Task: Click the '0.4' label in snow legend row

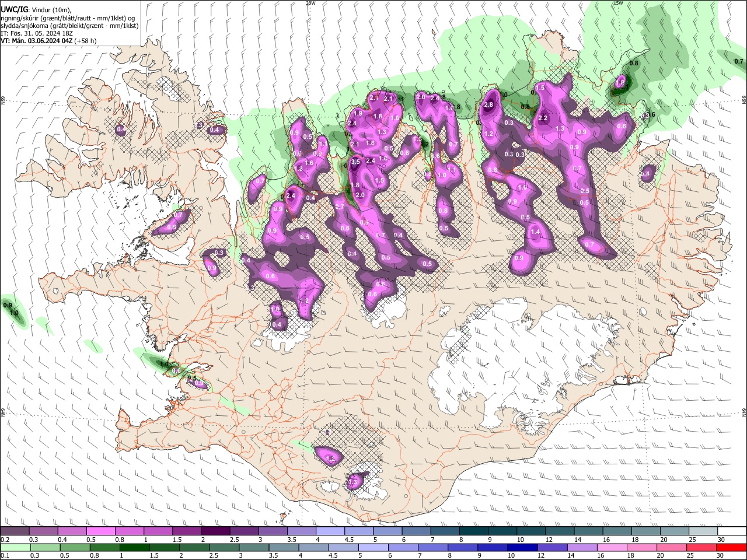Action: click(62, 540)
